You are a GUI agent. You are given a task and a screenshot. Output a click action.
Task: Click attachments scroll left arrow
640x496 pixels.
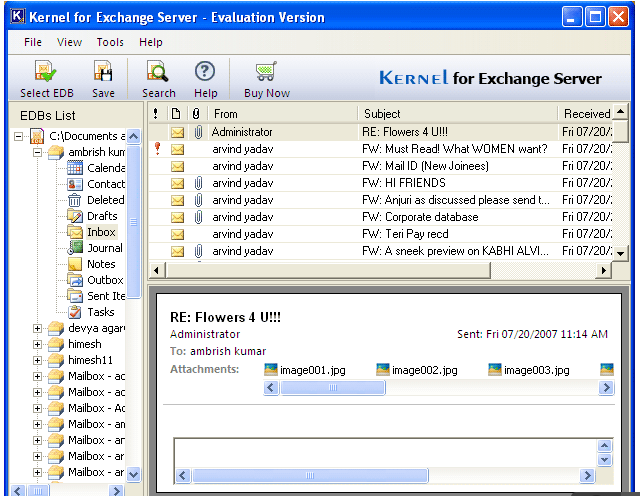point(271,387)
